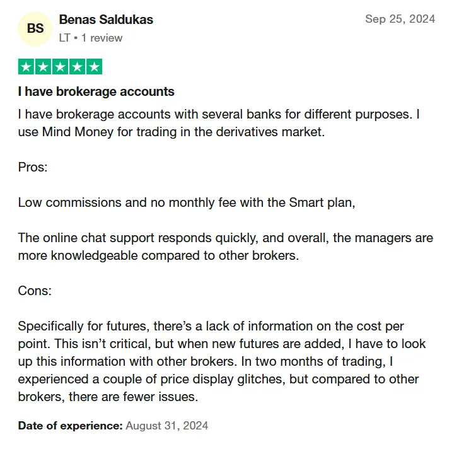Click the 'Cons:' heading text
The height and width of the screenshot is (449, 476).
[x=35, y=292]
